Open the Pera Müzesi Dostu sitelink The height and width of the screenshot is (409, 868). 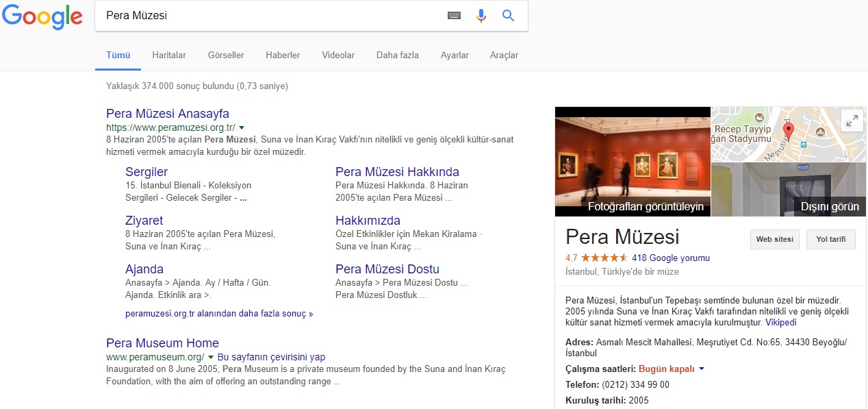pyautogui.click(x=387, y=269)
